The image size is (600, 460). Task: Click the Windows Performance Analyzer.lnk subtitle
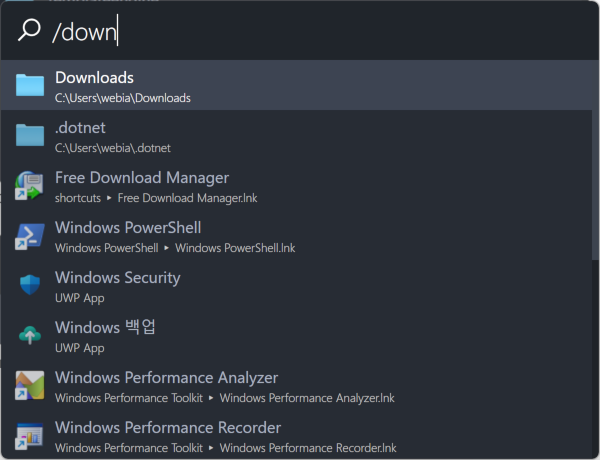[x=307, y=398]
